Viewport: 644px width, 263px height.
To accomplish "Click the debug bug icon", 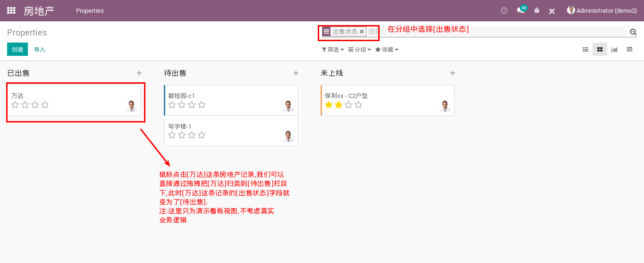I will point(537,10).
